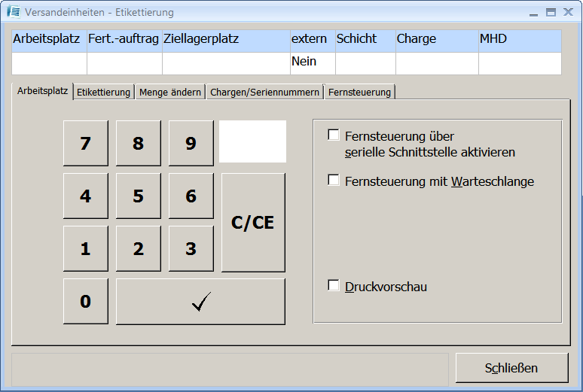
Task: Go to the Fernsteuerung tab
Action: tap(359, 92)
